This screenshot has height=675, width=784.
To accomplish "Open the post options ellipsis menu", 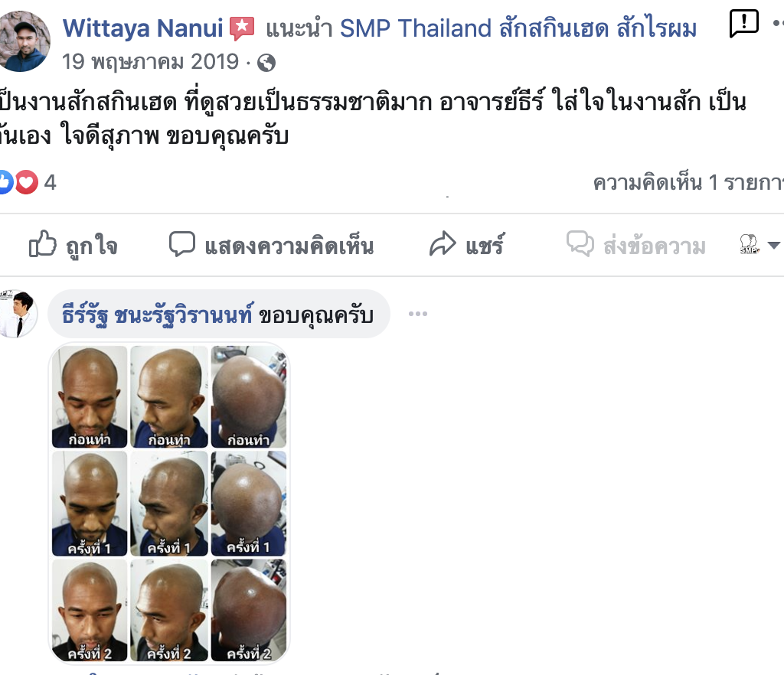I will [x=778, y=23].
